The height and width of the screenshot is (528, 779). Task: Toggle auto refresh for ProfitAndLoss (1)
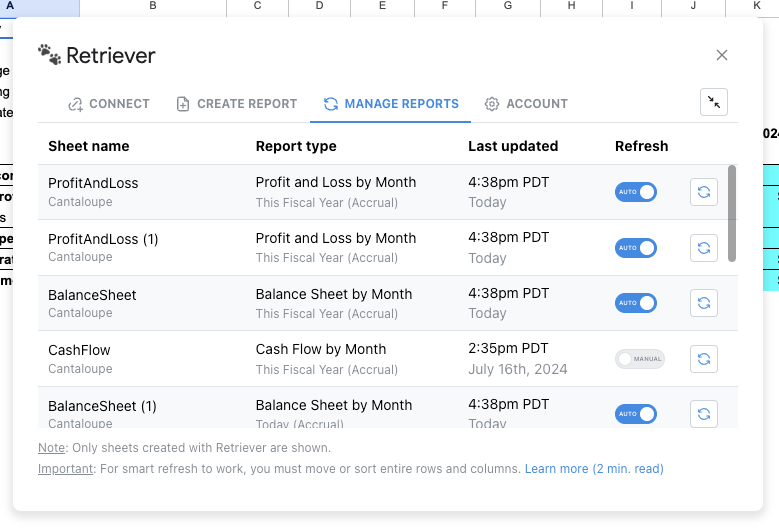(636, 247)
